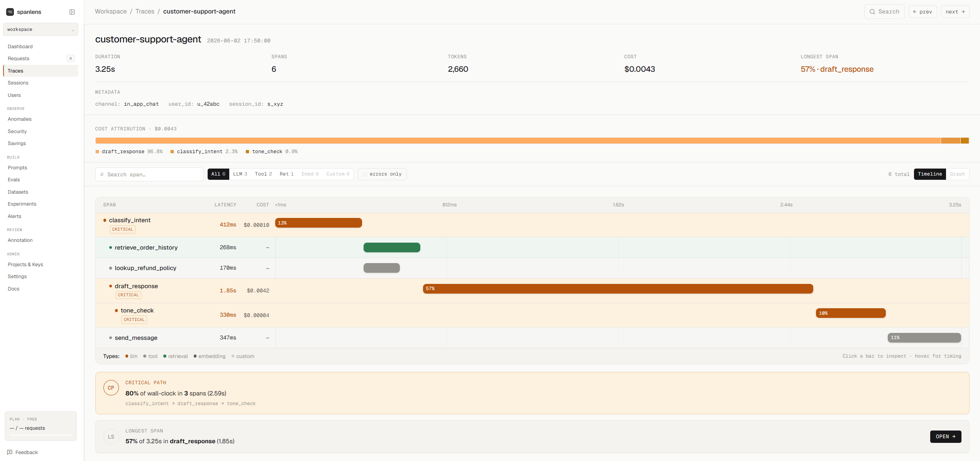Focus the Search span input field
Image resolution: width=980 pixels, height=461 pixels.
[x=149, y=174]
